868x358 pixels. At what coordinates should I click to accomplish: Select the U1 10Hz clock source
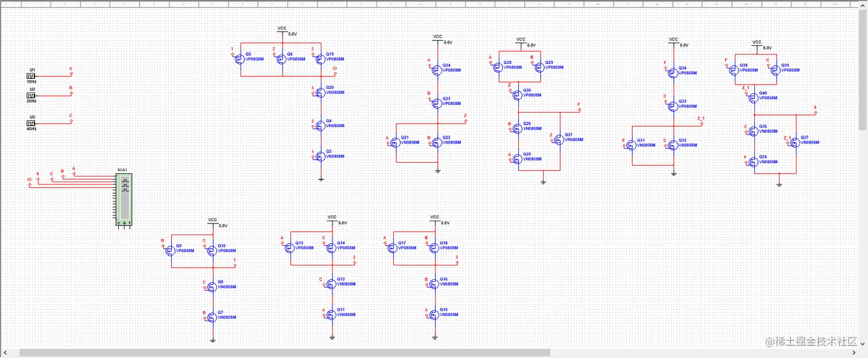pyautogui.click(x=32, y=76)
